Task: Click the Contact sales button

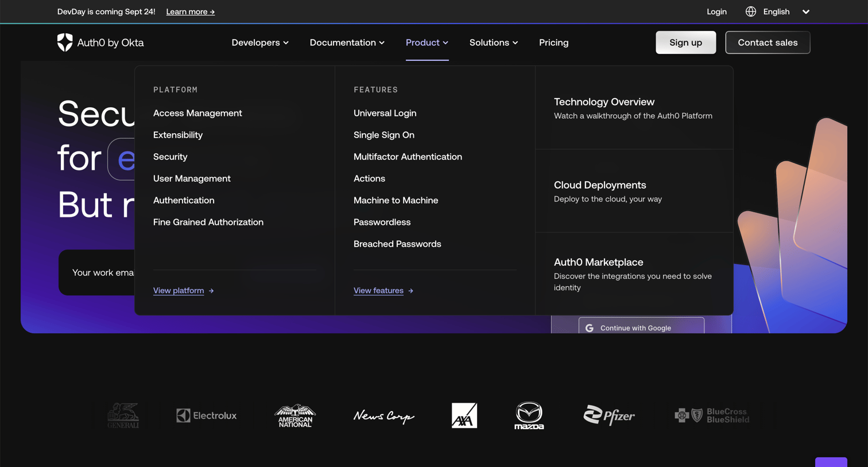Action: point(768,42)
